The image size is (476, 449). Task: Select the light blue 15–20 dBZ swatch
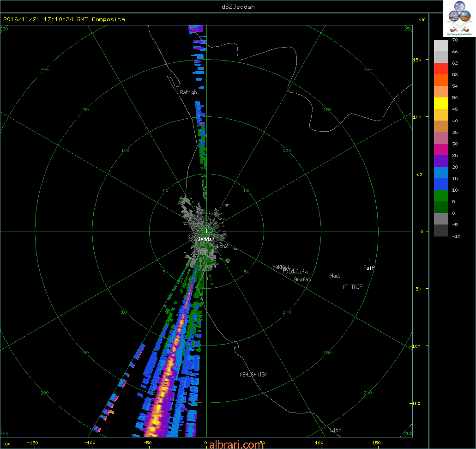point(441,173)
